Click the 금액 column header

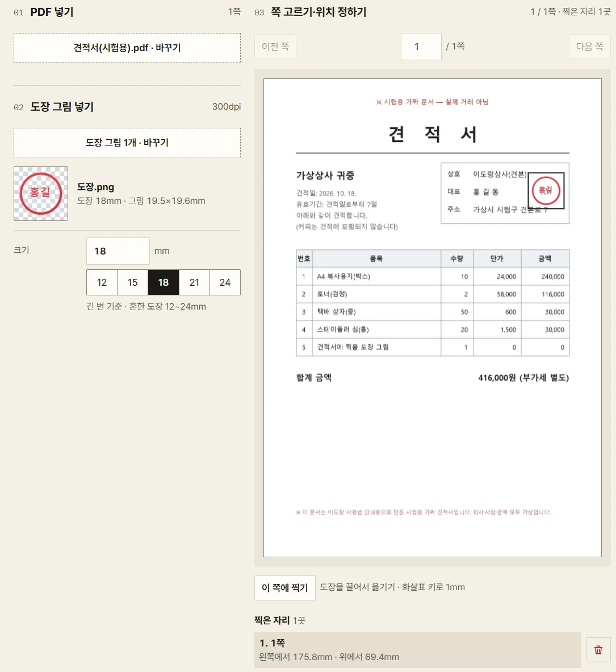pyautogui.click(x=545, y=258)
